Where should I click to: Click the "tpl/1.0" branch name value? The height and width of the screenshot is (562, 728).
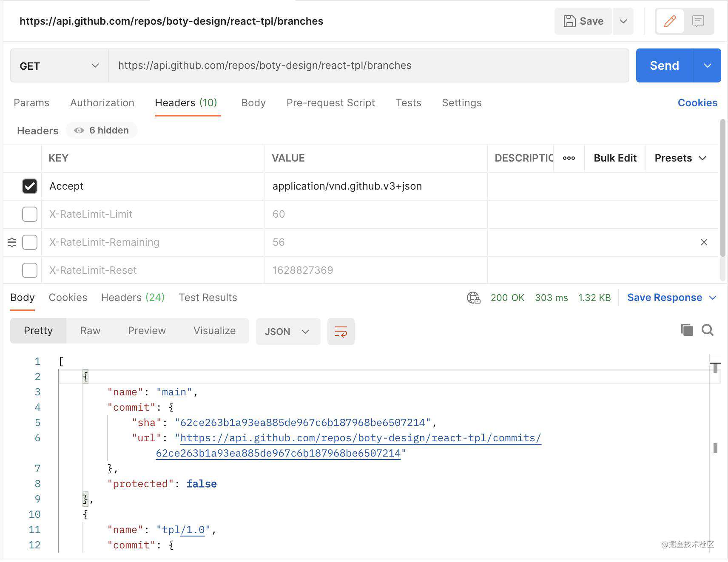[x=184, y=530]
